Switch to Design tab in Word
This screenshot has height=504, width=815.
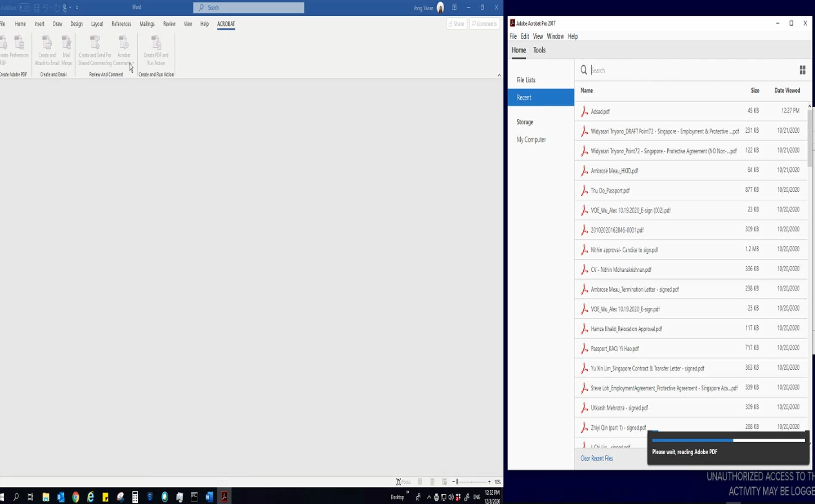[76, 24]
